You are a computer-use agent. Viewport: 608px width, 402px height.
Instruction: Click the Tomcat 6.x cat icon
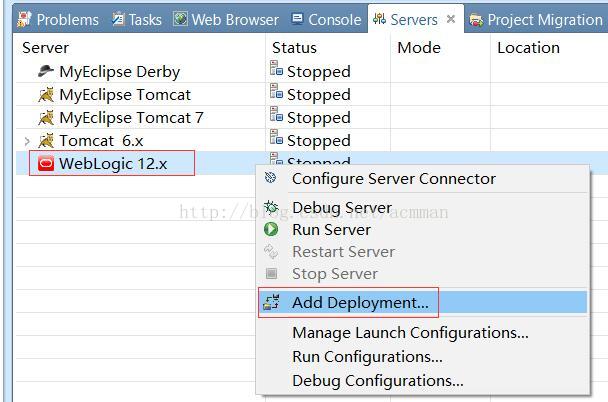click(x=46, y=140)
